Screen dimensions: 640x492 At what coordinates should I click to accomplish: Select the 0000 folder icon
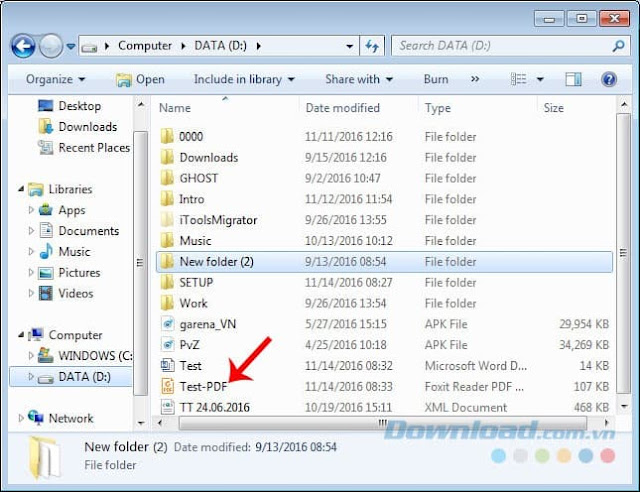pyautogui.click(x=167, y=136)
